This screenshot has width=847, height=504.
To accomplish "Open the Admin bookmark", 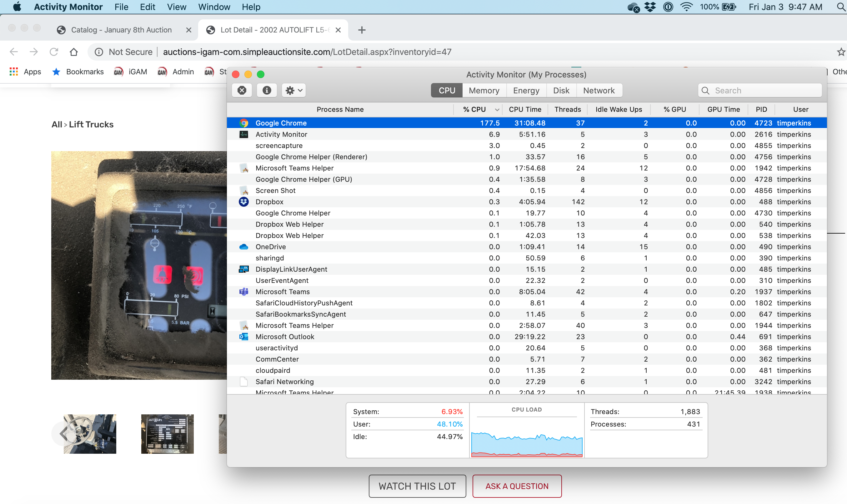I will [175, 72].
